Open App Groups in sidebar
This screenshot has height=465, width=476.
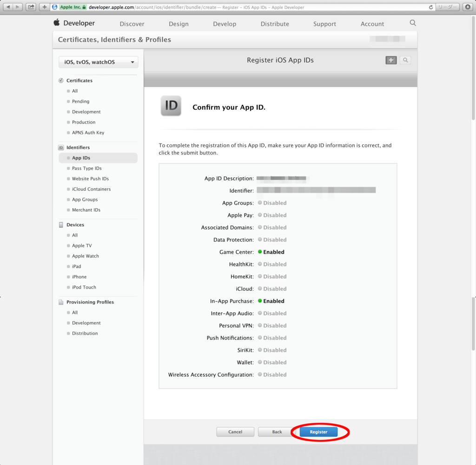[x=85, y=200]
